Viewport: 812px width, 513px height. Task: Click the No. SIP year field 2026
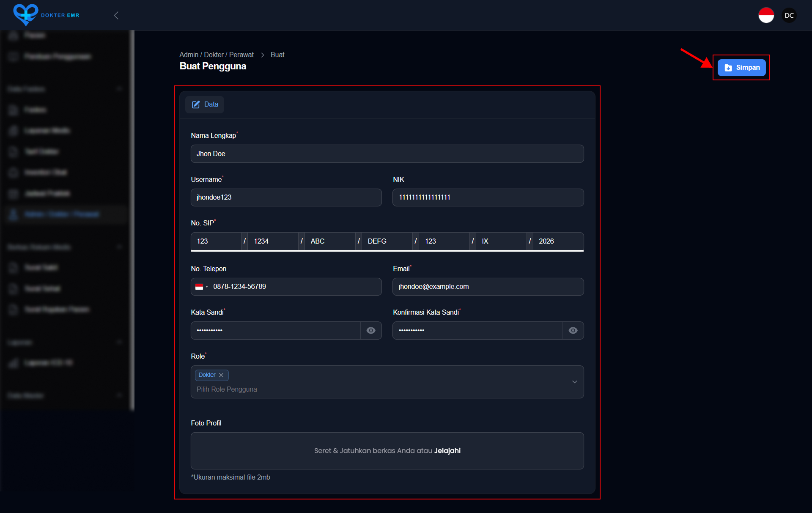[558, 241]
